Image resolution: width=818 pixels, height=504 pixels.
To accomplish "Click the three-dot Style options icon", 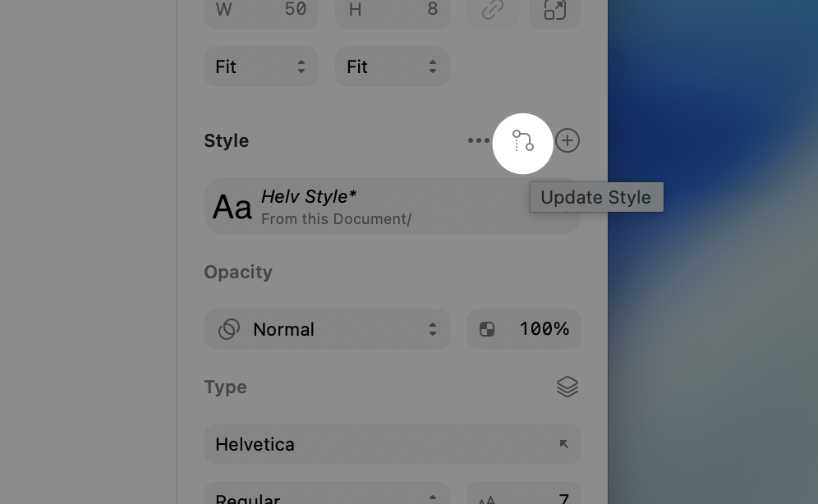I will tap(479, 140).
